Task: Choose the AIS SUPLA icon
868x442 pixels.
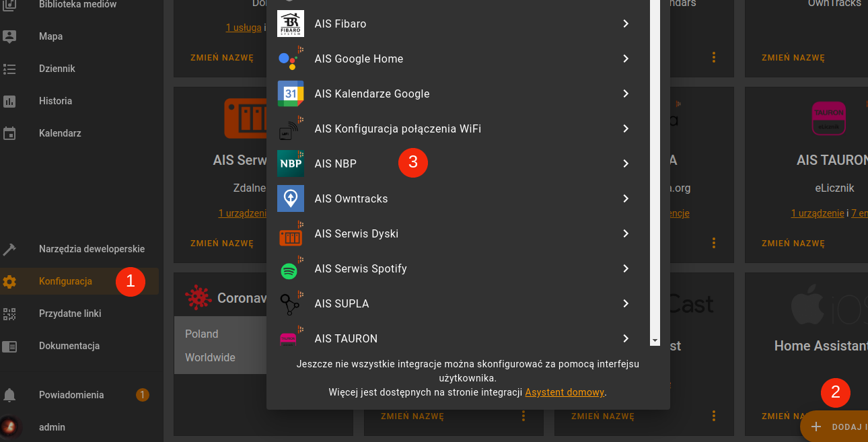Action: [291, 303]
